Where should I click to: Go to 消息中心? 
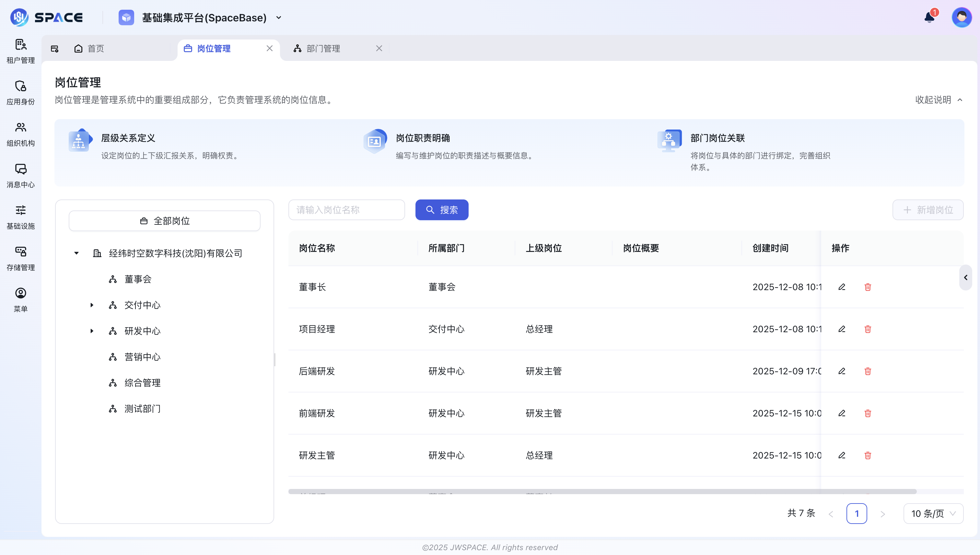(x=20, y=175)
